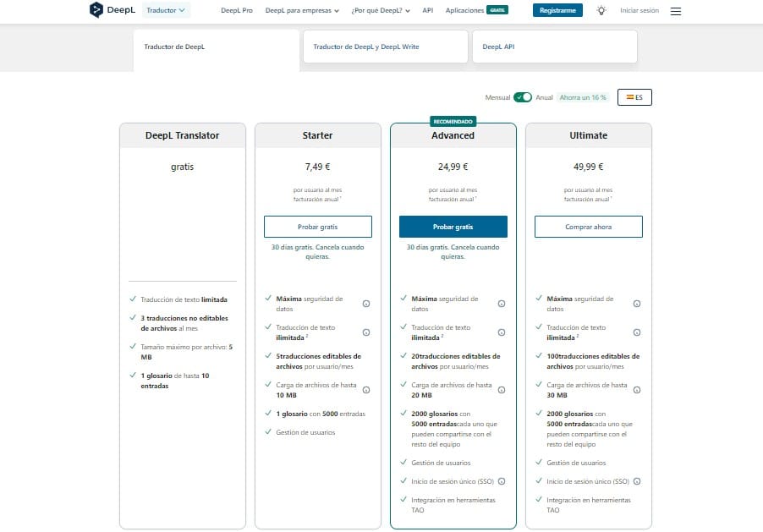
Task: Info icon for Advanced Máxima seguridad de datos
Action: pos(502,304)
